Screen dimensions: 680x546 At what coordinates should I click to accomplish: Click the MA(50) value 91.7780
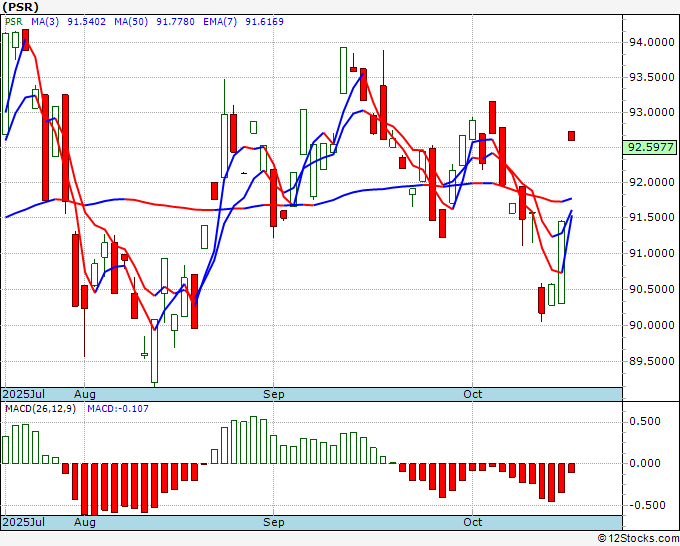175,22
